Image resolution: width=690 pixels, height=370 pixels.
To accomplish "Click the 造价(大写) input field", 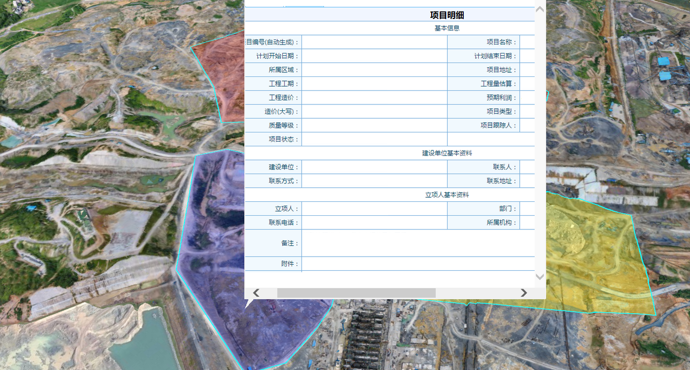I will pyautogui.click(x=374, y=112).
